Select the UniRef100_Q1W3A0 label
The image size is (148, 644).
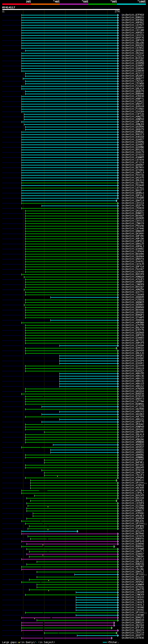(x=133, y=68)
